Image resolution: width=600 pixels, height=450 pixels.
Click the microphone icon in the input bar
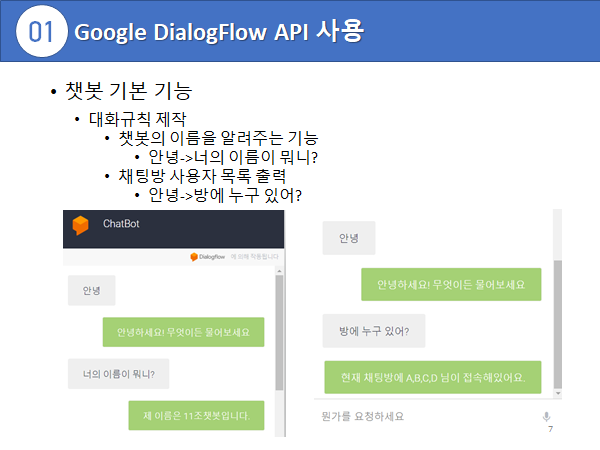point(546,417)
